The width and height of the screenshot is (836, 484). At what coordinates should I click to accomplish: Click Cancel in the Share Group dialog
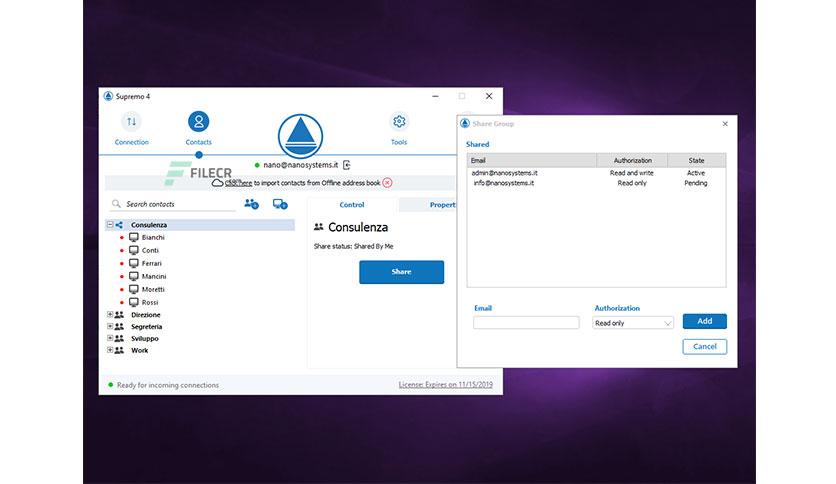tap(704, 346)
